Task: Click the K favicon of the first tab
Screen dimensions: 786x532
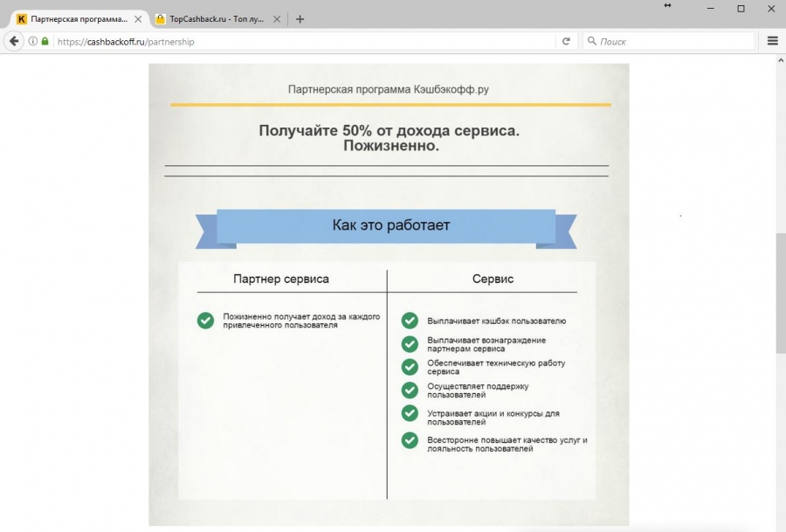Action: tap(22, 19)
